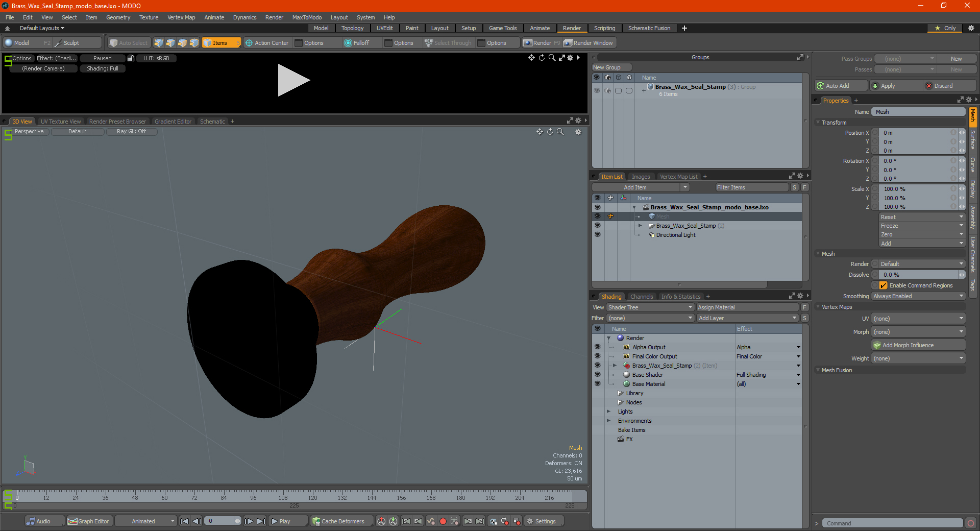Open the Add Layer dropdown
Viewport: 980px width, 531px height.
tap(747, 318)
